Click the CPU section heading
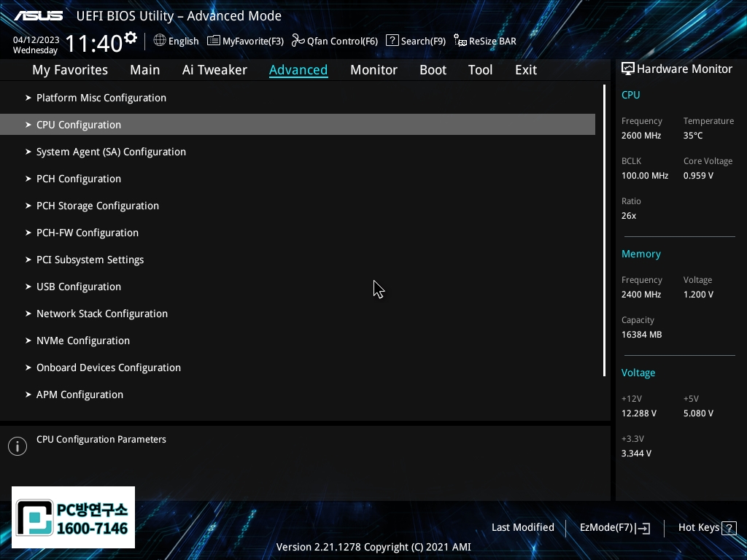The height and width of the screenshot is (560, 747). point(631,95)
